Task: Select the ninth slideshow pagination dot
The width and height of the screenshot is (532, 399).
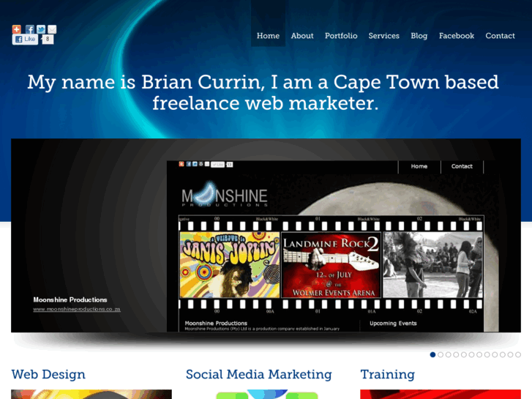Action: pyautogui.click(x=495, y=354)
